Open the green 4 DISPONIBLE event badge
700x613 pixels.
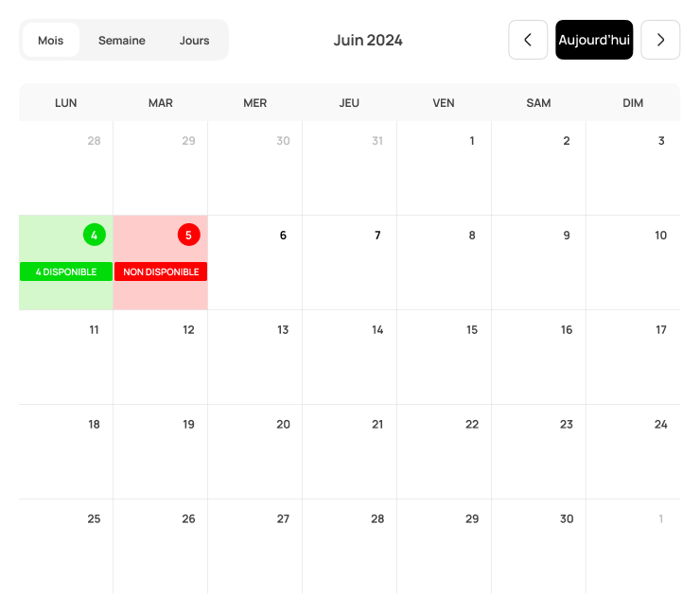(x=66, y=271)
